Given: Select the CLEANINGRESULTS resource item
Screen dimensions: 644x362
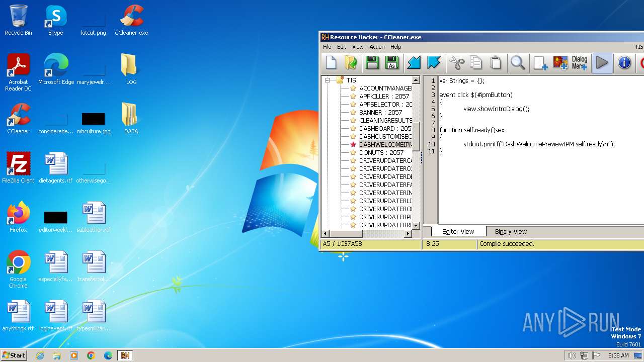Looking at the screenshot, I should tap(385, 121).
